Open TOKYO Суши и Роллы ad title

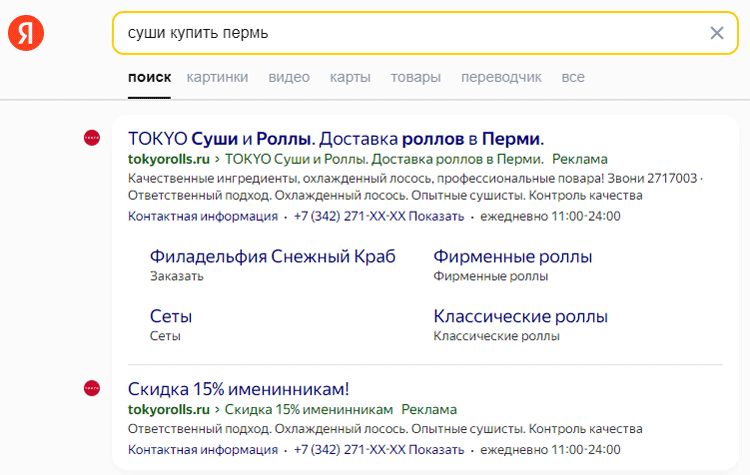coord(336,139)
